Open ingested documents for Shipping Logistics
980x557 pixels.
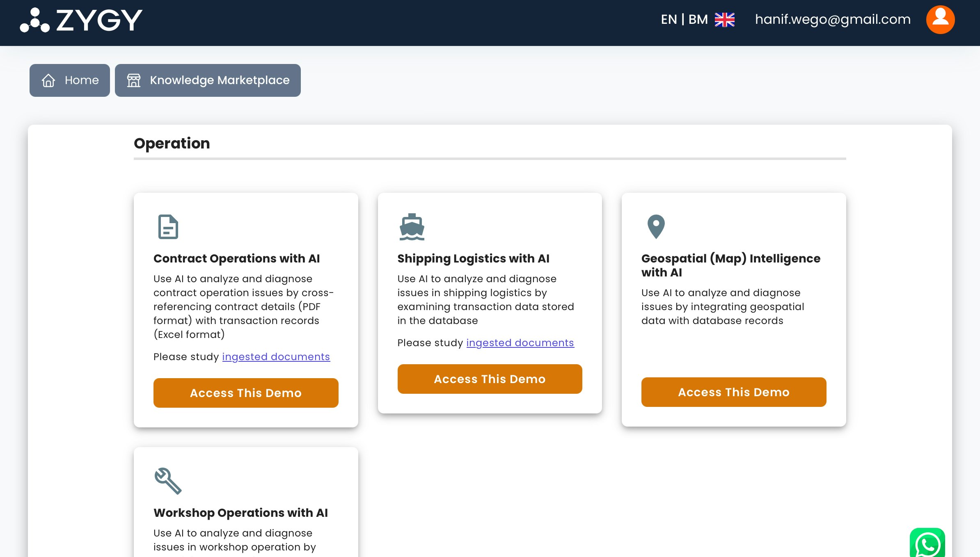pyautogui.click(x=520, y=342)
